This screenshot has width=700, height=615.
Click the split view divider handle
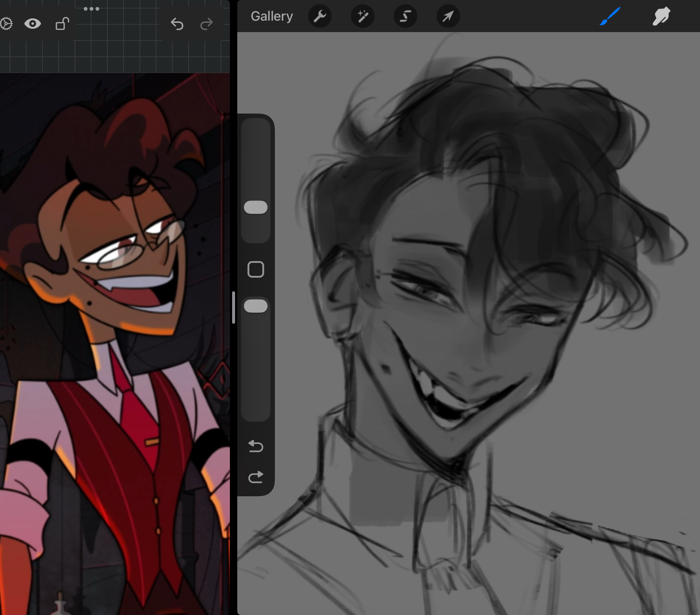234,307
